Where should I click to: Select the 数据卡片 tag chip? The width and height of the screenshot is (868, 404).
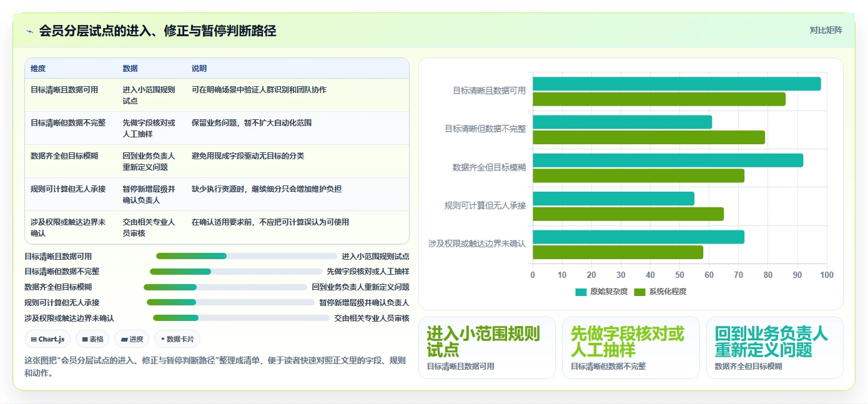[x=177, y=339]
